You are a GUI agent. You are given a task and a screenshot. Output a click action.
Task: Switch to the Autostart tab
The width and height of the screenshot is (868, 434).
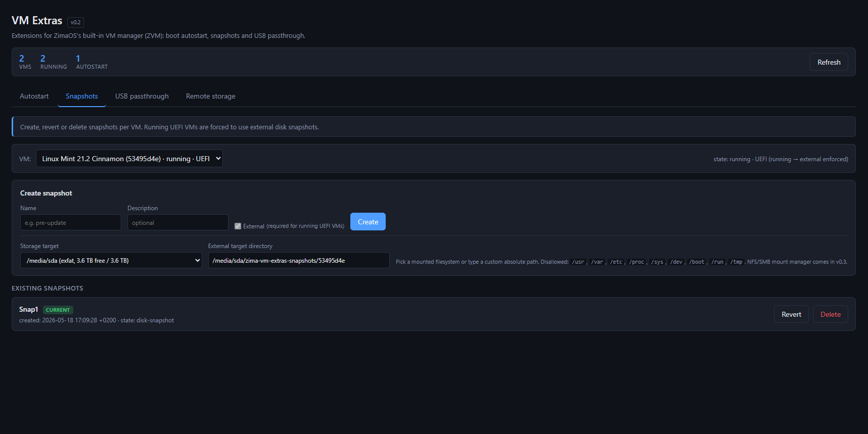(34, 96)
